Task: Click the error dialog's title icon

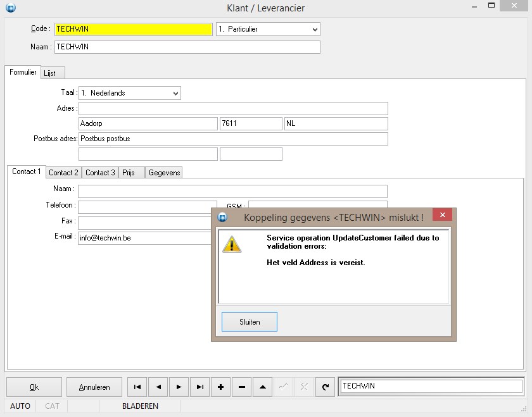Action: click(x=222, y=217)
